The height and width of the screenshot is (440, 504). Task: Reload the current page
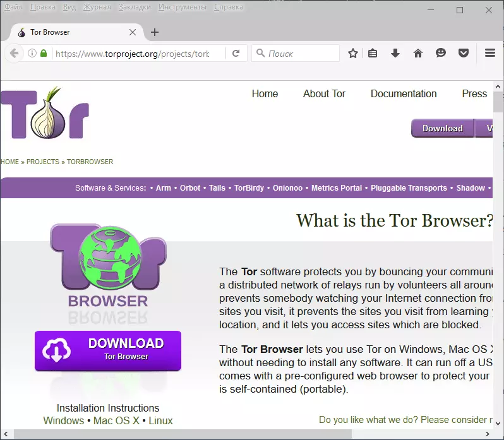coord(236,54)
